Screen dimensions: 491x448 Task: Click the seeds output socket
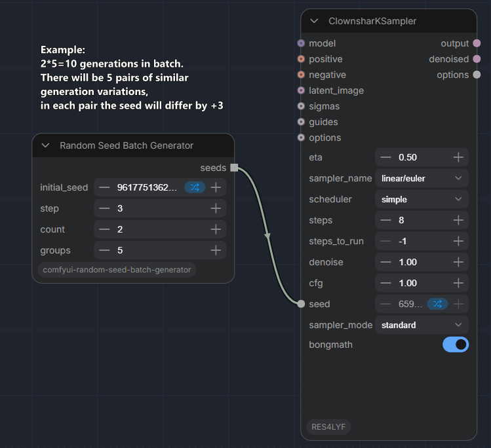234,168
